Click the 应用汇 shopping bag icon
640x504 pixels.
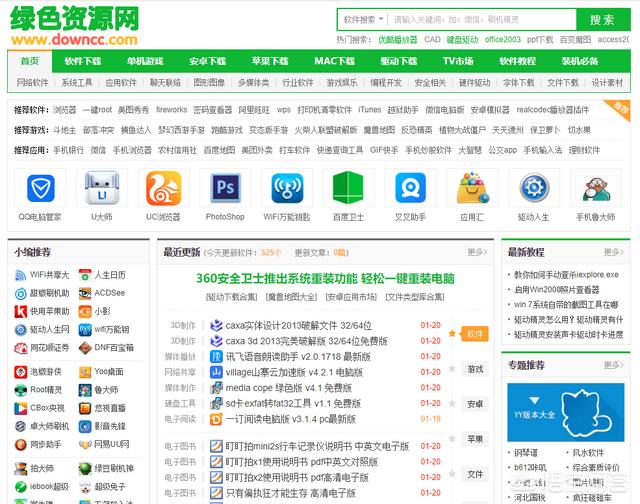472,188
